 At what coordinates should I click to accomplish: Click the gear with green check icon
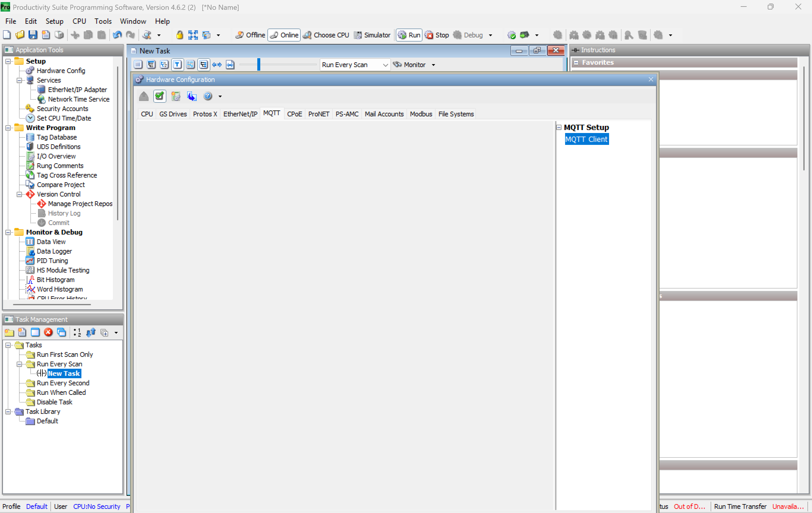(512, 35)
